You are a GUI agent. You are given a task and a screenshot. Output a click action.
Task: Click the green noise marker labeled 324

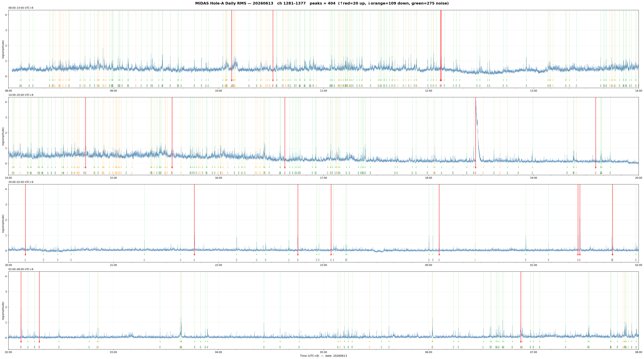236,254
